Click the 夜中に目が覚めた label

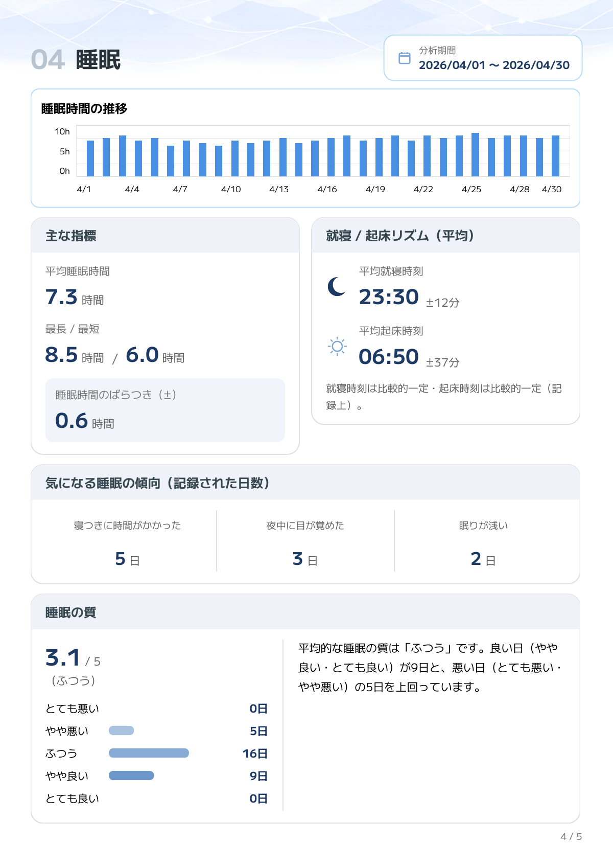click(x=305, y=526)
